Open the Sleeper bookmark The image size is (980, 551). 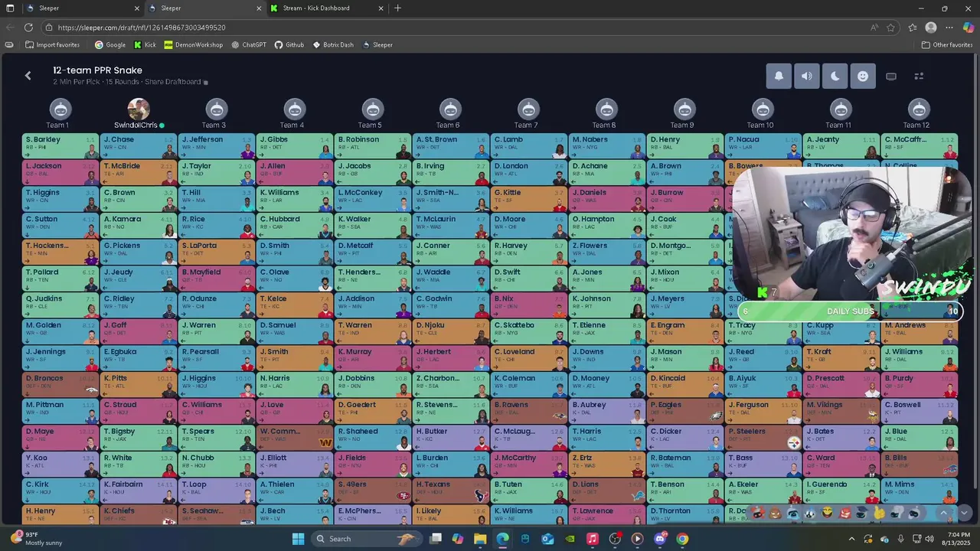click(x=377, y=45)
